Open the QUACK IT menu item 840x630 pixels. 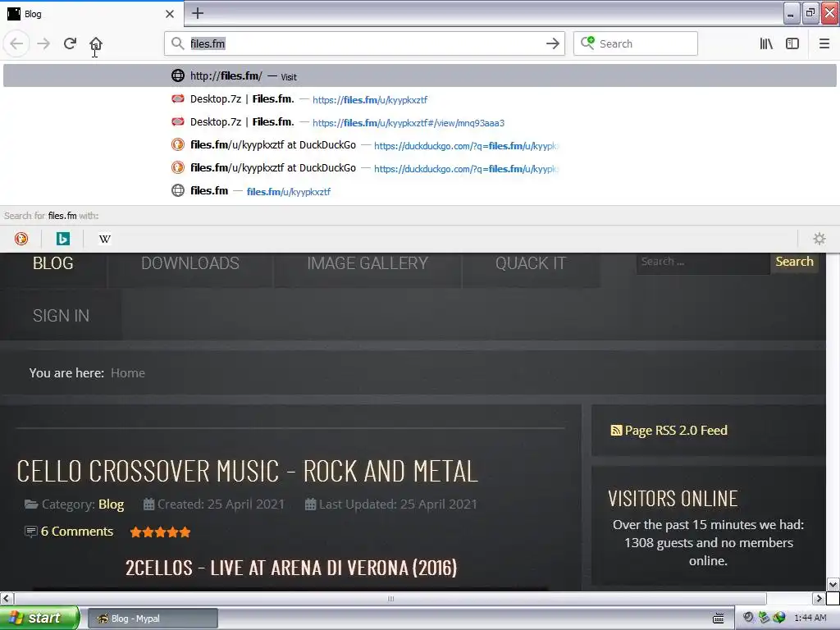pos(531,263)
